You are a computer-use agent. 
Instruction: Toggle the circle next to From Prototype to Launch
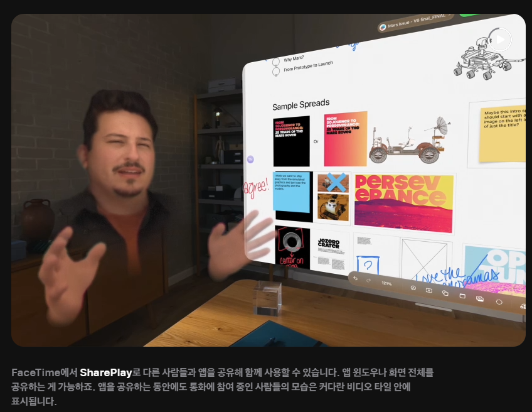(276, 72)
